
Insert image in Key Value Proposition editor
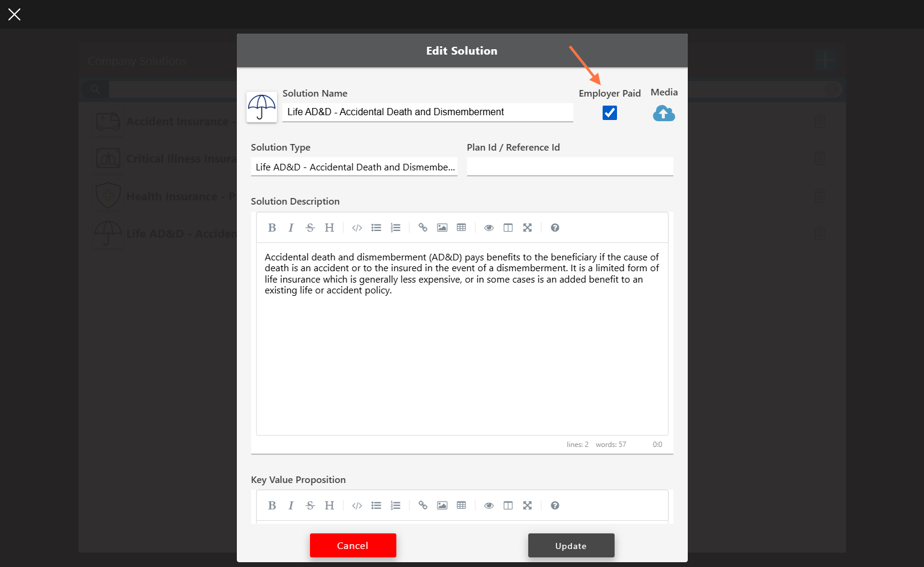(x=442, y=505)
